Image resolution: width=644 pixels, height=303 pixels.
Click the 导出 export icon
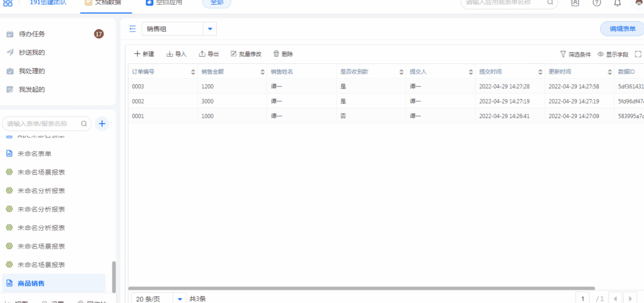(202, 54)
